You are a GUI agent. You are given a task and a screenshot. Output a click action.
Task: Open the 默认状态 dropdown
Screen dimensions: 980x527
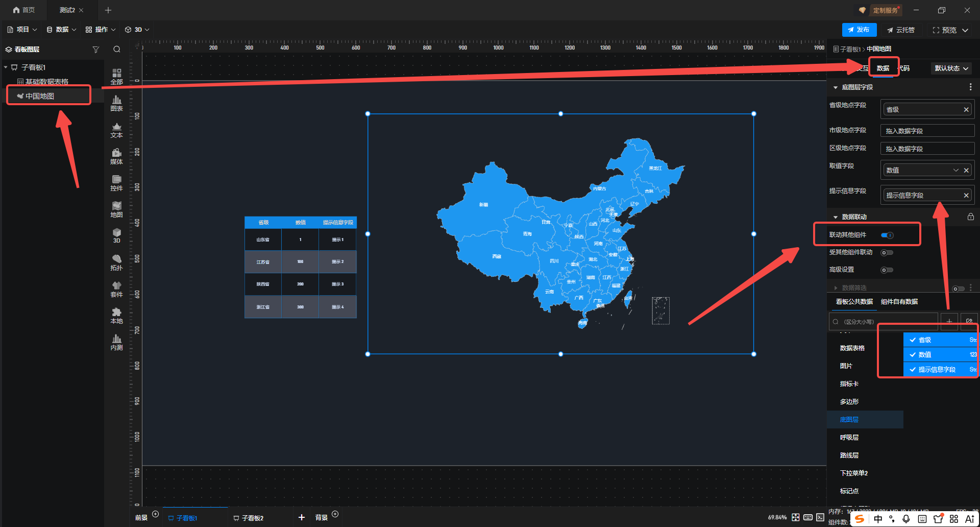pyautogui.click(x=951, y=68)
